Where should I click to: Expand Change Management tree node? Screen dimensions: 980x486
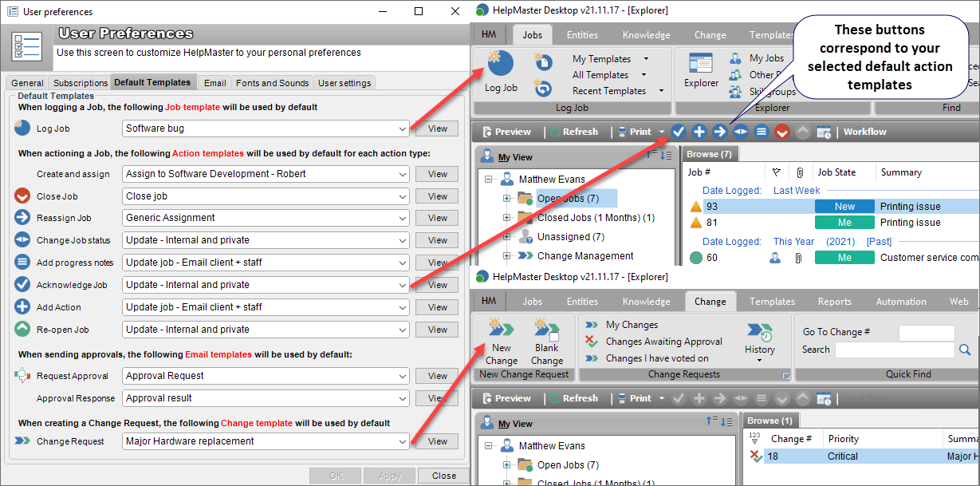(506, 255)
